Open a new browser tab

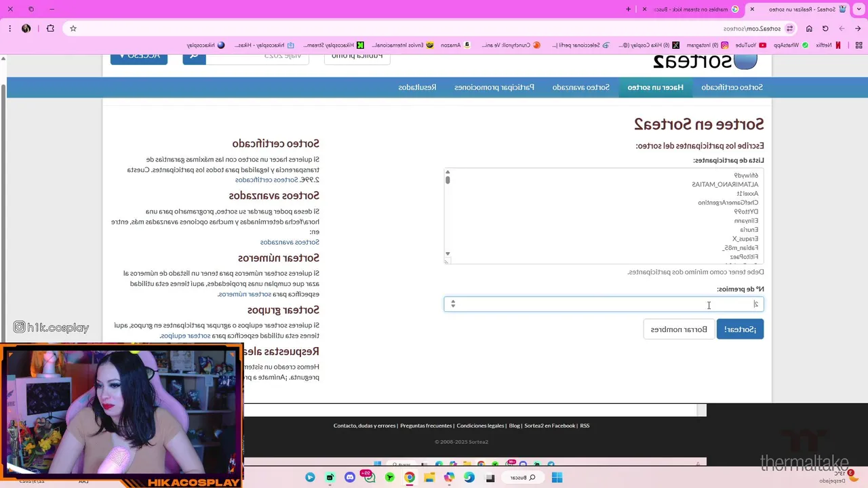click(x=629, y=9)
